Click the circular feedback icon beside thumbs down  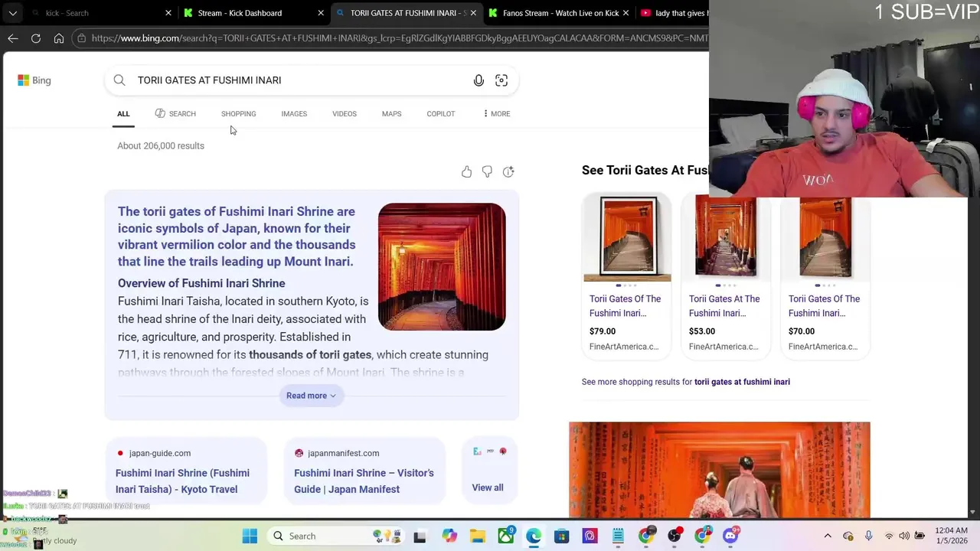508,172
